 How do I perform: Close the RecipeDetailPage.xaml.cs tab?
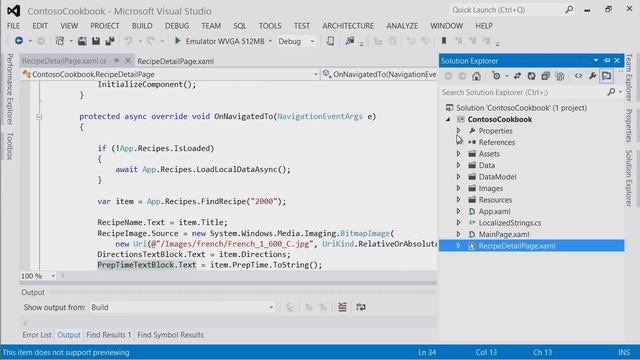[128, 60]
